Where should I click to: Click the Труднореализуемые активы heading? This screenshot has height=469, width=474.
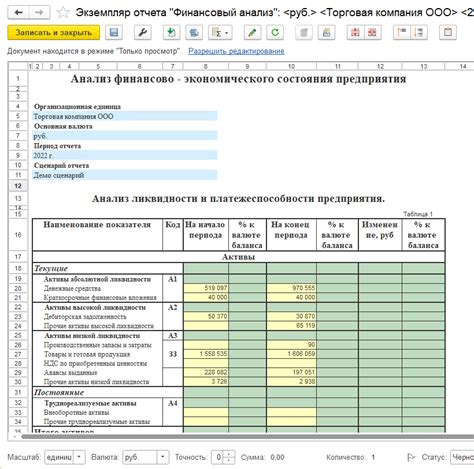tap(90, 403)
